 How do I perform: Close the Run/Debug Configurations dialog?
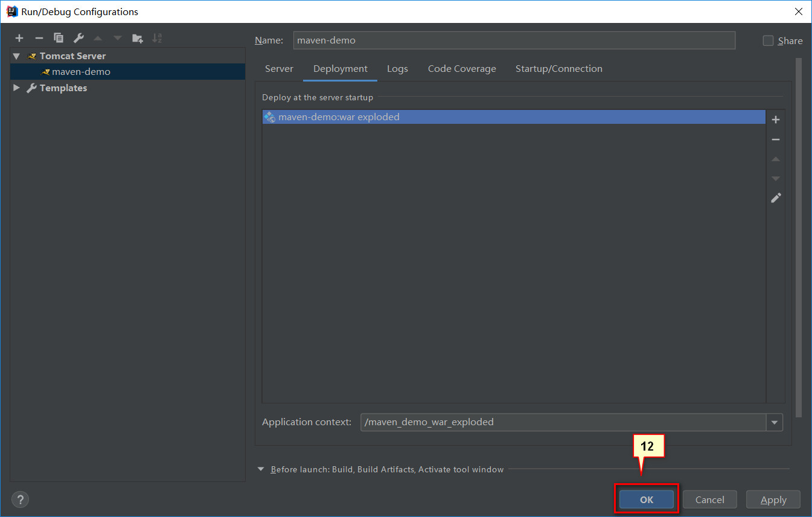coord(798,11)
